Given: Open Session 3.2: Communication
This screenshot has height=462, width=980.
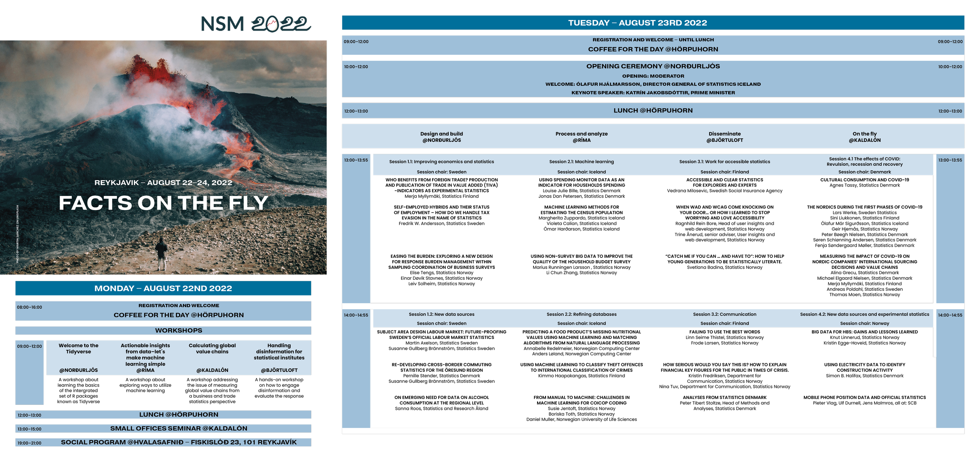Looking at the screenshot, I should point(724,314).
